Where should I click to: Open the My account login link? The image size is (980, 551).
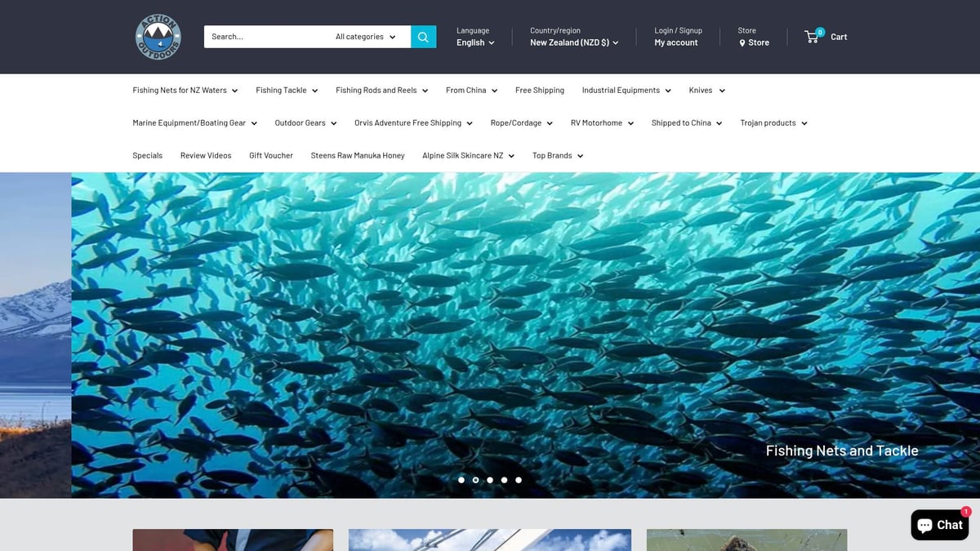(x=676, y=42)
